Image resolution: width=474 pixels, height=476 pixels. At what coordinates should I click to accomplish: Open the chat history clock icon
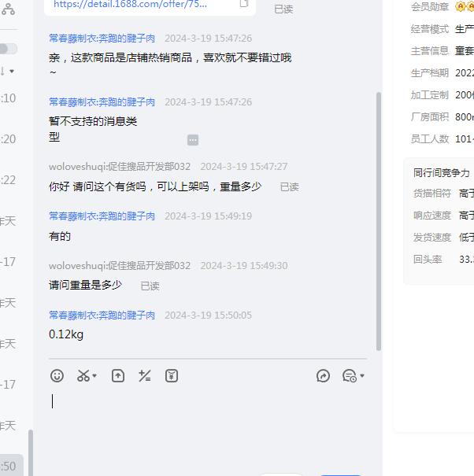pyautogui.click(x=349, y=376)
